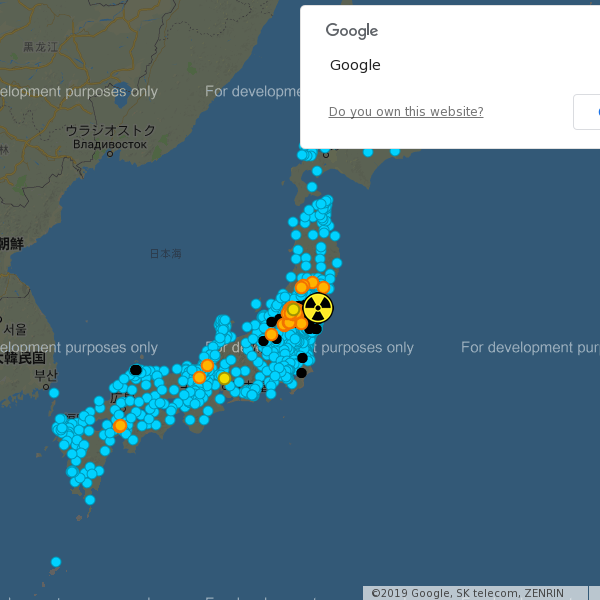Image resolution: width=600 pixels, height=600 pixels.
Task: Select the upper orange marker above the central yellow marker
Action: click(207, 365)
